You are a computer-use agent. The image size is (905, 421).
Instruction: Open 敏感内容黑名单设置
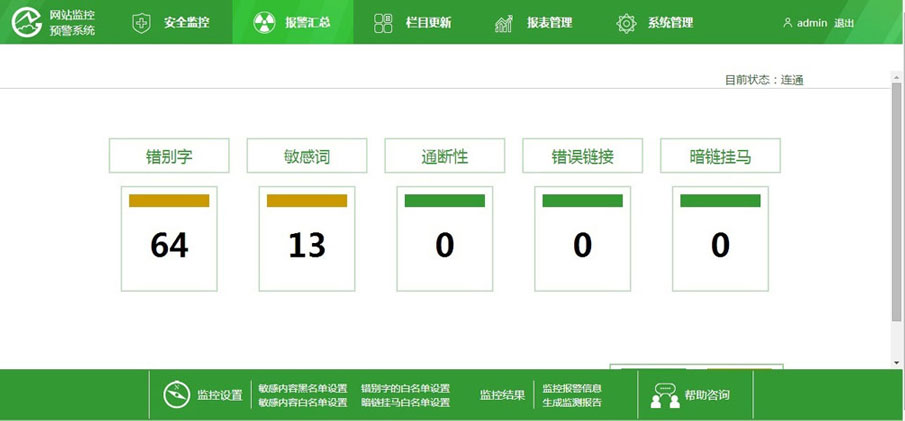pyautogui.click(x=303, y=388)
